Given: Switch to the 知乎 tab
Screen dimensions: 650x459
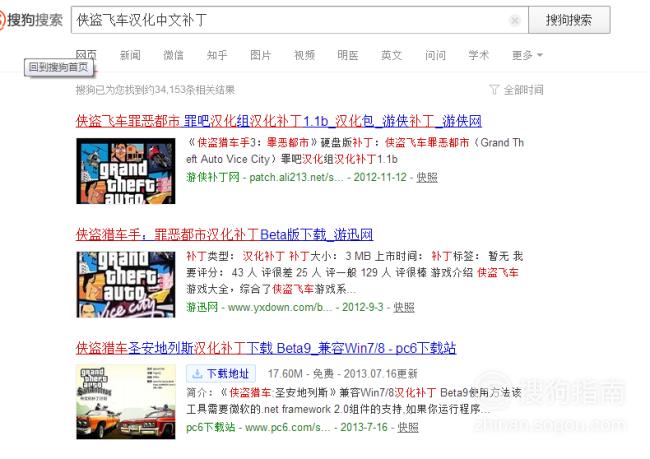Looking at the screenshot, I should coord(217,55).
